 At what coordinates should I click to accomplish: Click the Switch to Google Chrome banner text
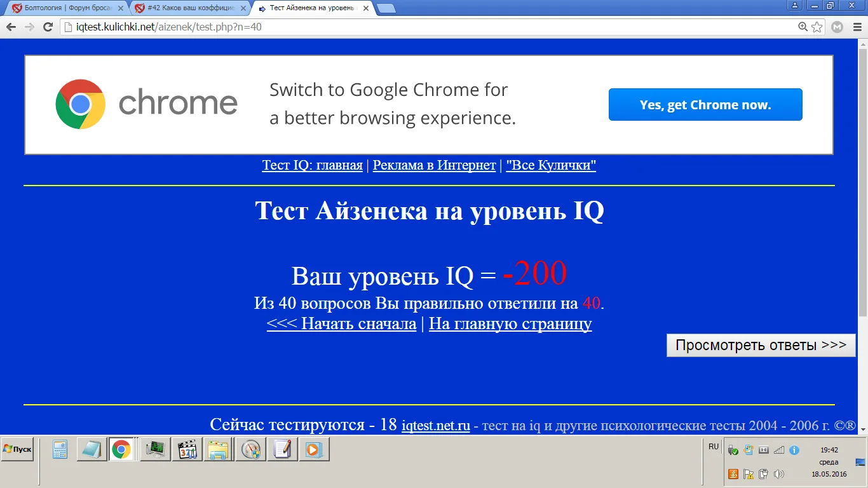393,104
